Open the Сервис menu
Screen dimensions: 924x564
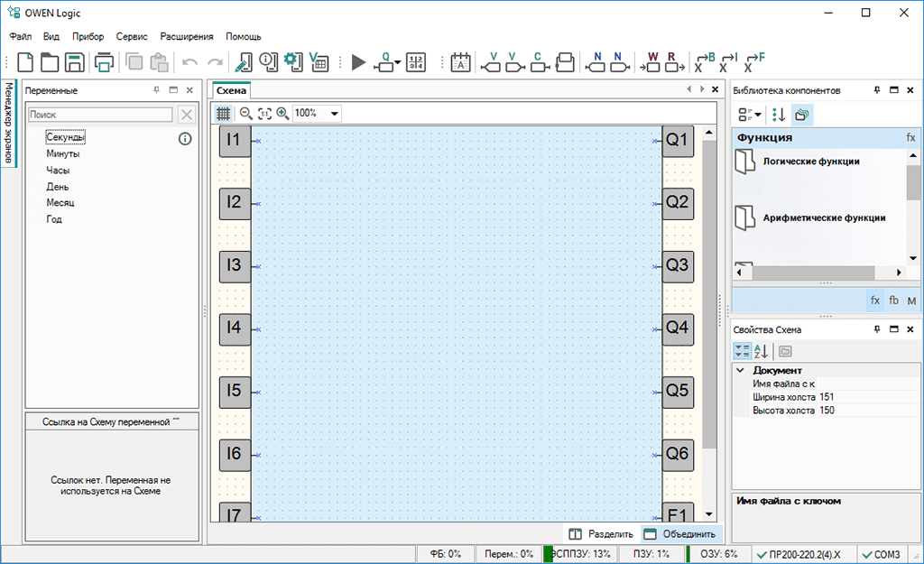click(132, 37)
